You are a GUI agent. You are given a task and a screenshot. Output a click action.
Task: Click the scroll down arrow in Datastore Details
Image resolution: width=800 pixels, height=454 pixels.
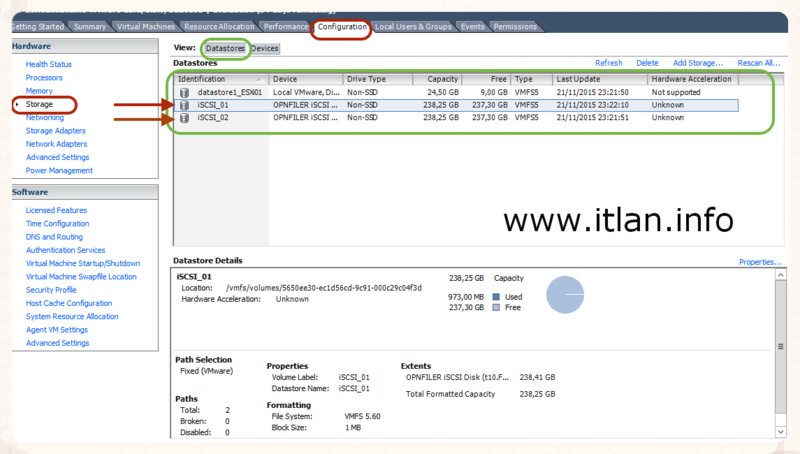pos(780,431)
